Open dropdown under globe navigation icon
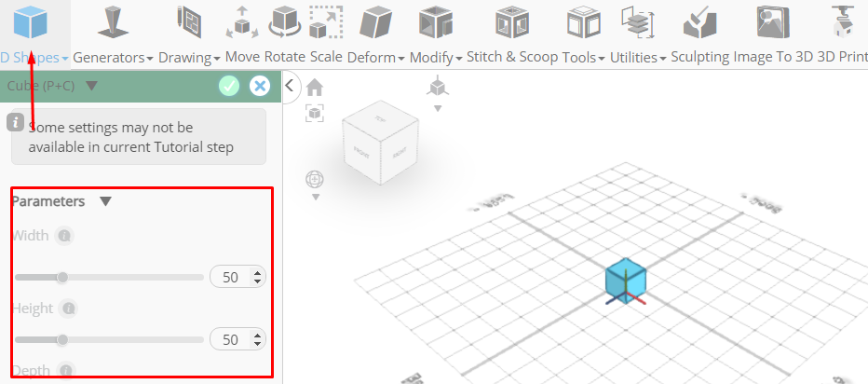 click(316, 198)
